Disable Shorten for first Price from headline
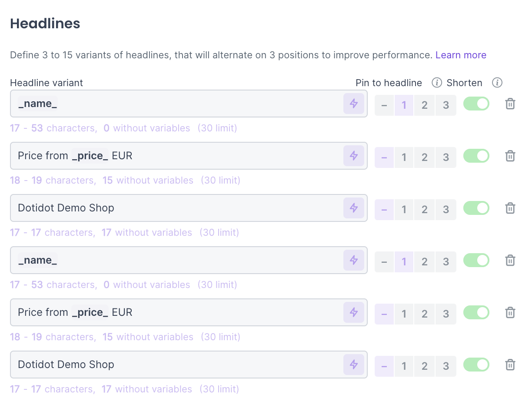Viewport: 532px width, 395px height. pos(476,156)
